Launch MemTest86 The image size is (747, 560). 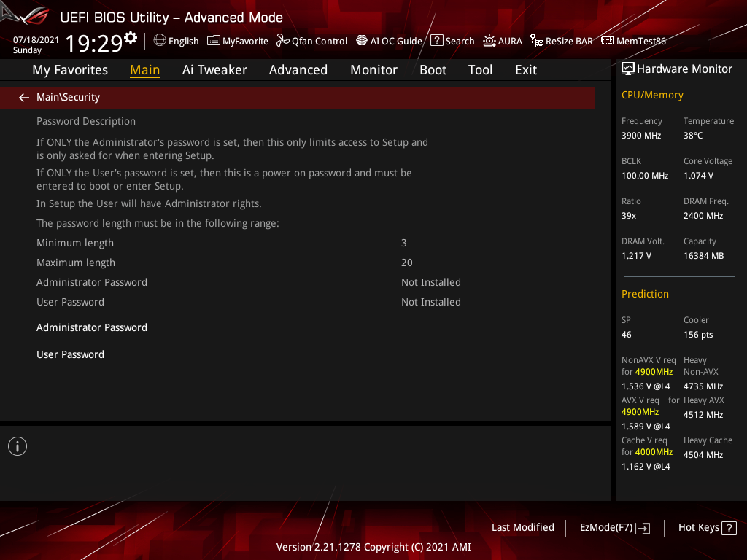tap(633, 41)
